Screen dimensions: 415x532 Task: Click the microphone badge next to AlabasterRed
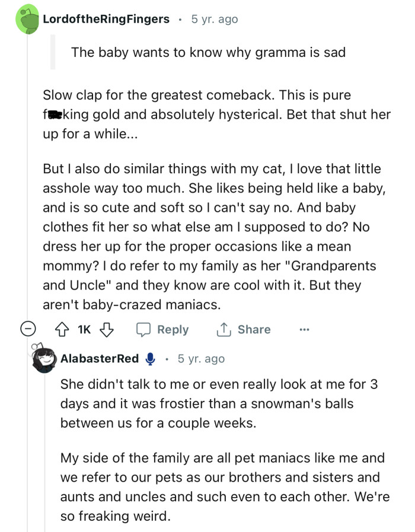[151, 358]
